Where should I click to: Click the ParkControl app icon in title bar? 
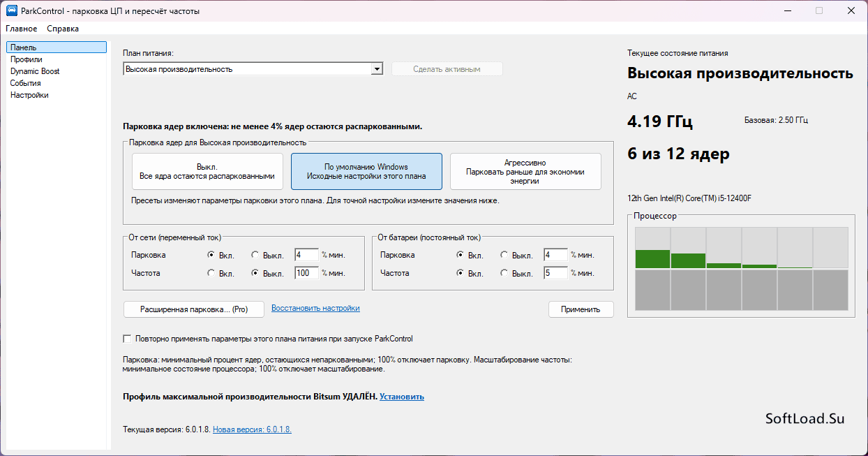click(x=11, y=10)
